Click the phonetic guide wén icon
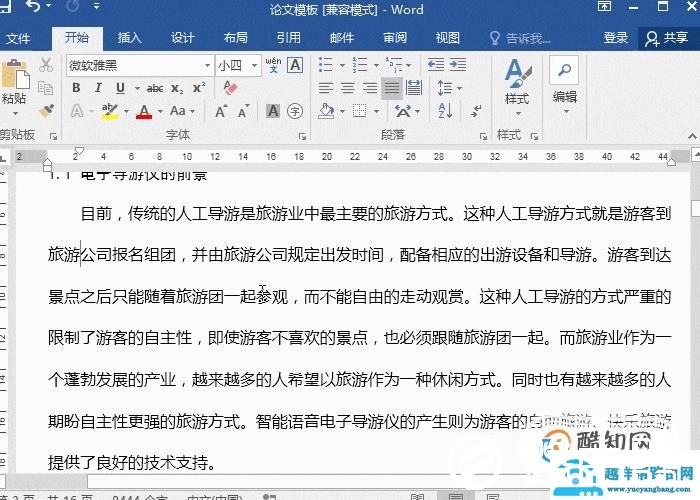 coord(273,65)
